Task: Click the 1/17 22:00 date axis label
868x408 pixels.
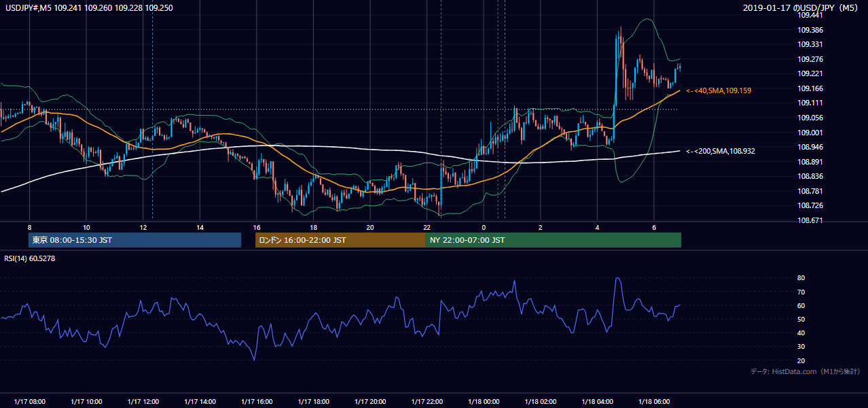Action: pyautogui.click(x=427, y=402)
